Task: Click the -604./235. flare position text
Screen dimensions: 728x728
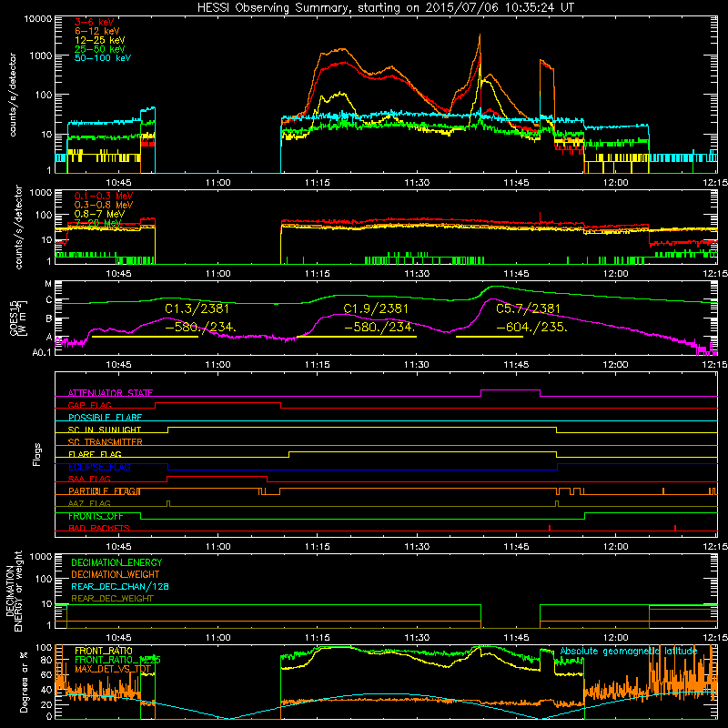Action: (531, 328)
